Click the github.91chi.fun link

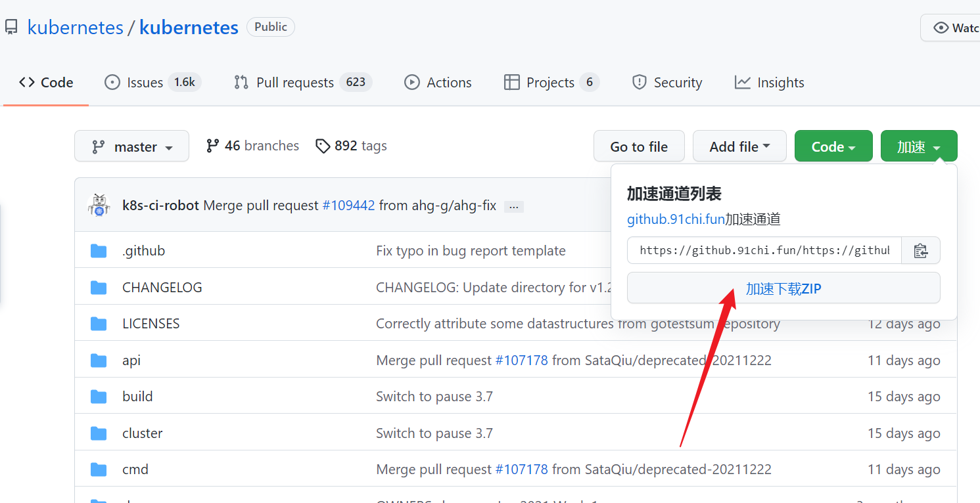point(676,219)
